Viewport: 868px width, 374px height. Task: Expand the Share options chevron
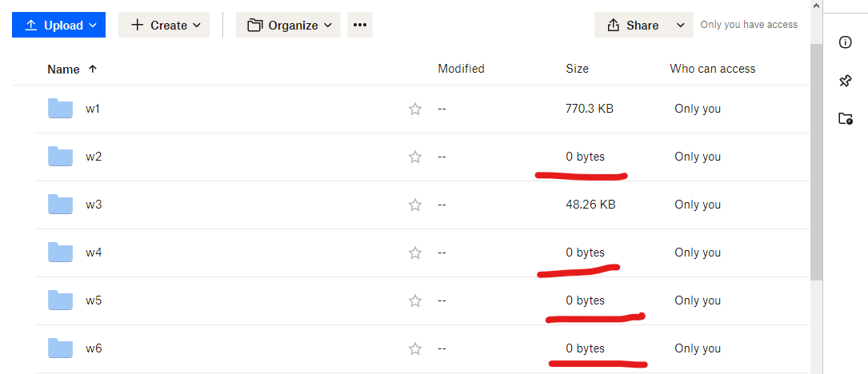pos(681,25)
